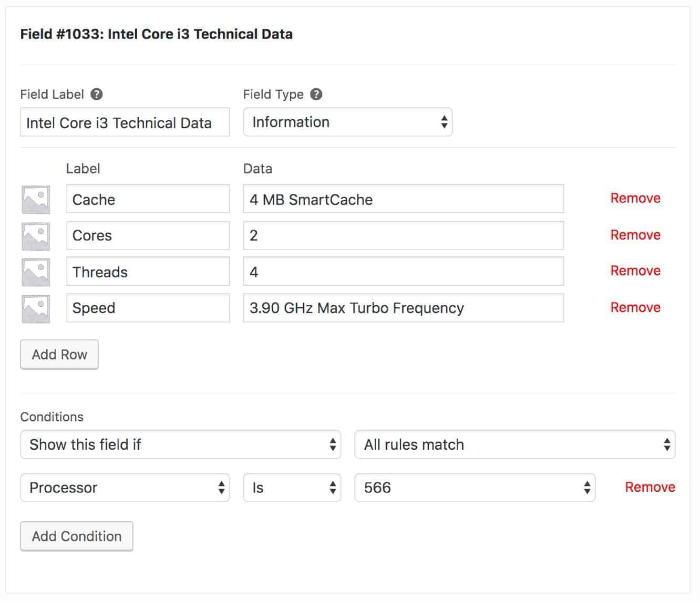
Task: Open the Processor condition dropdown
Action: [x=125, y=488]
